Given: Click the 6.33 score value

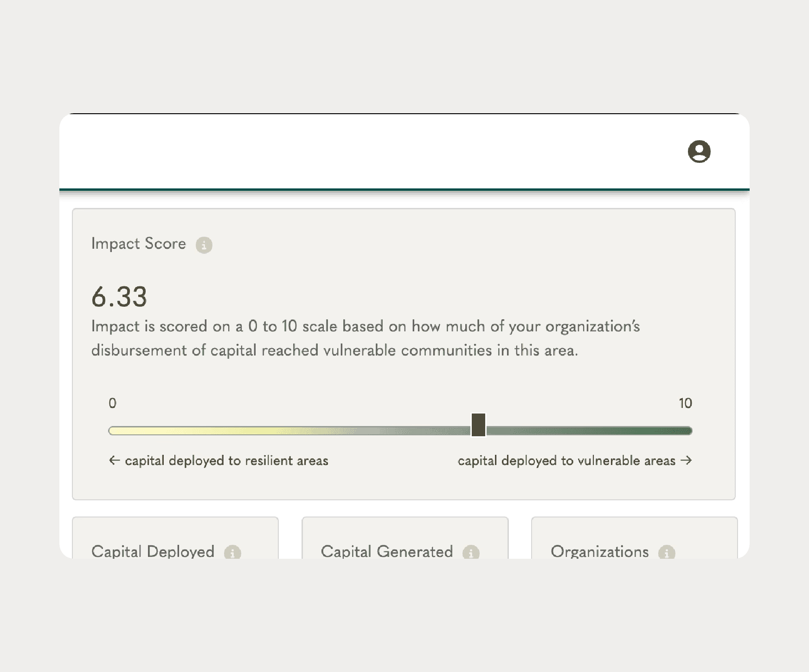Looking at the screenshot, I should click(x=119, y=297).
